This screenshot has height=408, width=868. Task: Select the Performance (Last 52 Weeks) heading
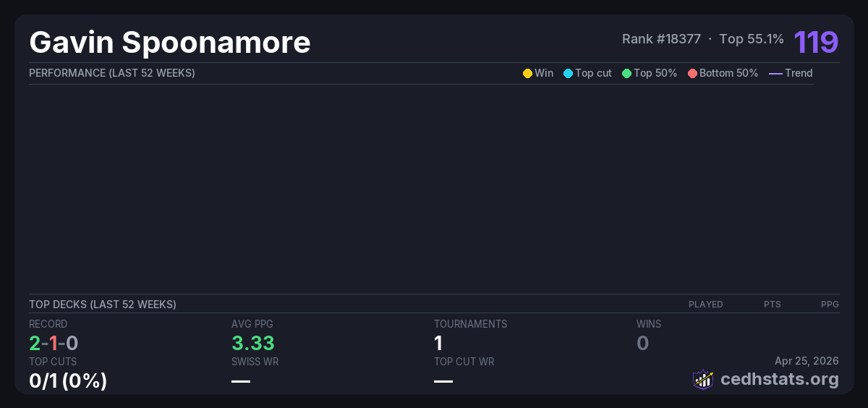(112, 73)
